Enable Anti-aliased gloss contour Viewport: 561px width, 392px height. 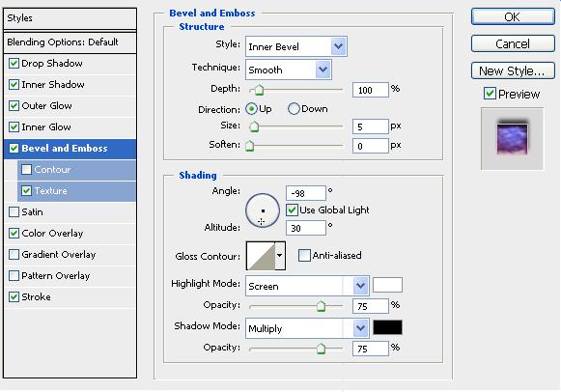coord(304,255)
